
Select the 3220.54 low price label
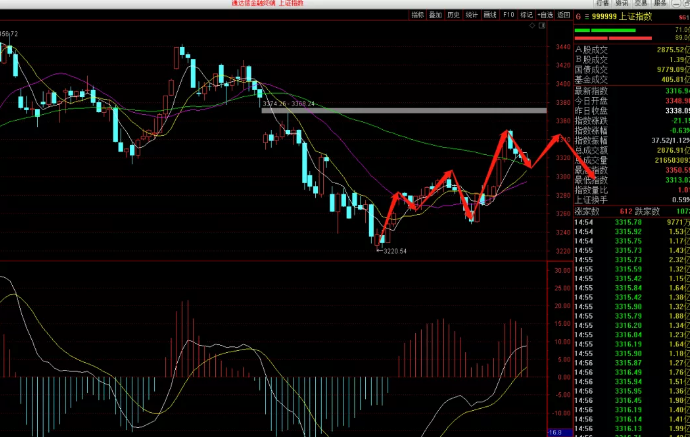click(395, 251)
